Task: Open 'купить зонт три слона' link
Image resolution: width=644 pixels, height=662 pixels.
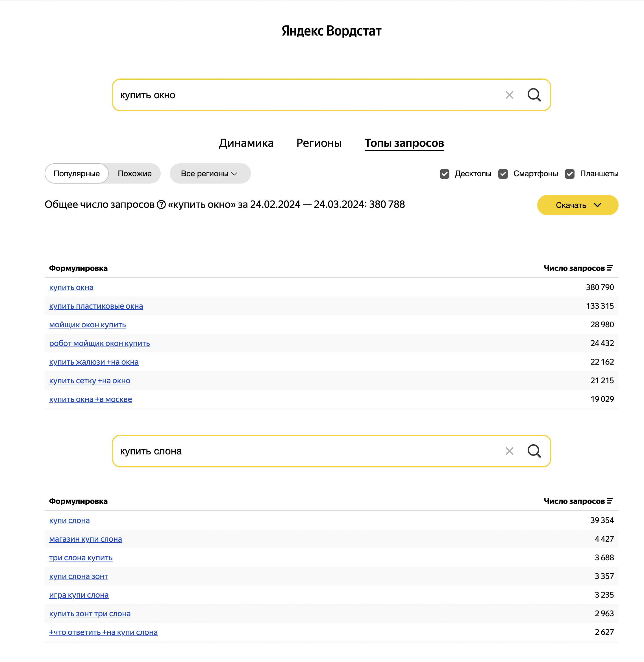Action: 90,614
